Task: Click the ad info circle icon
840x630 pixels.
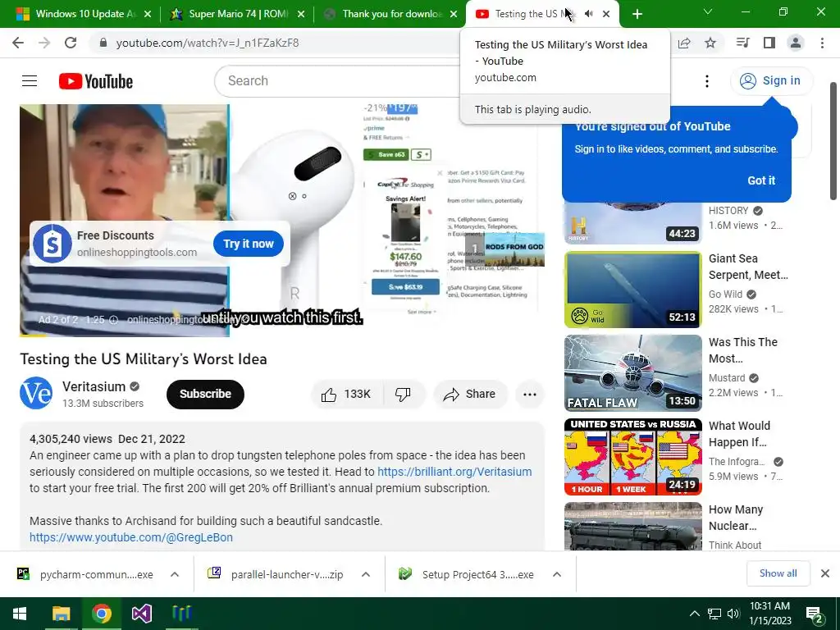Action: point(113,320)
